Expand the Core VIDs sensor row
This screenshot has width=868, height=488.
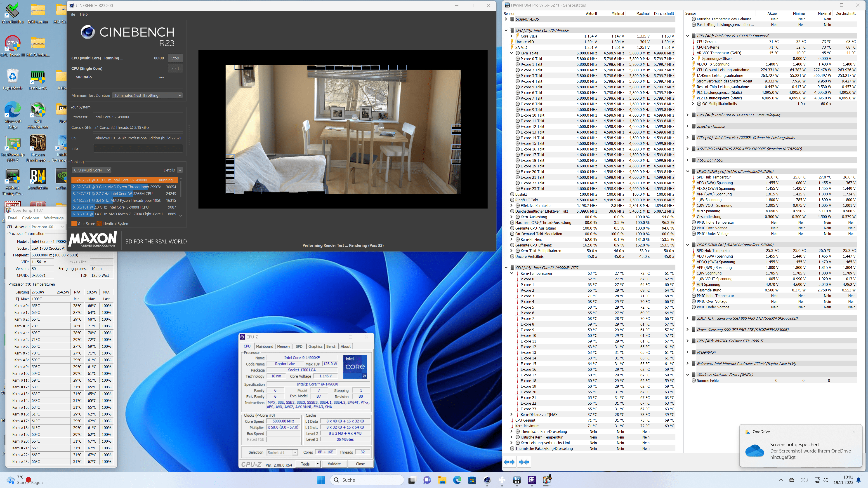click(512, 36)
